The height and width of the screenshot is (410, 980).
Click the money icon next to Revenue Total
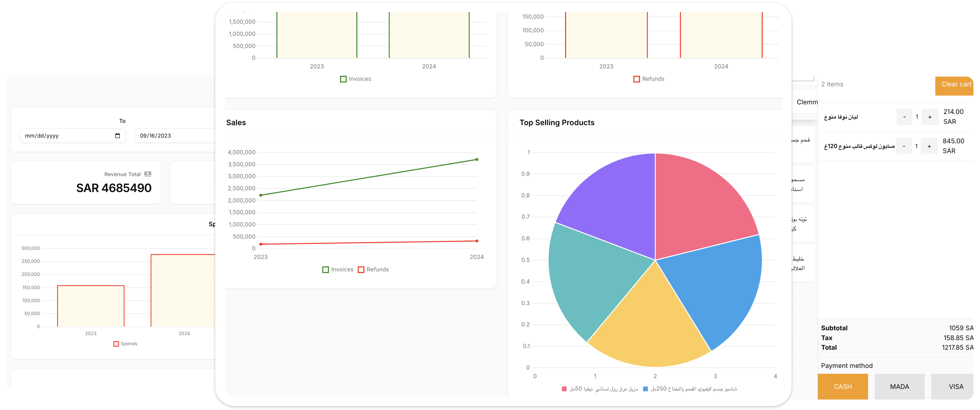pos(148,174)
